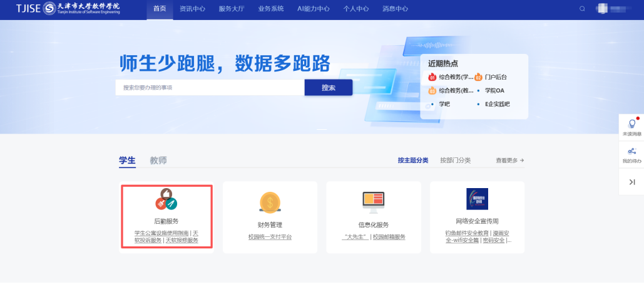Screen dimensions: 644x284
Task: Click the service search input field
Action: [210, 88]
